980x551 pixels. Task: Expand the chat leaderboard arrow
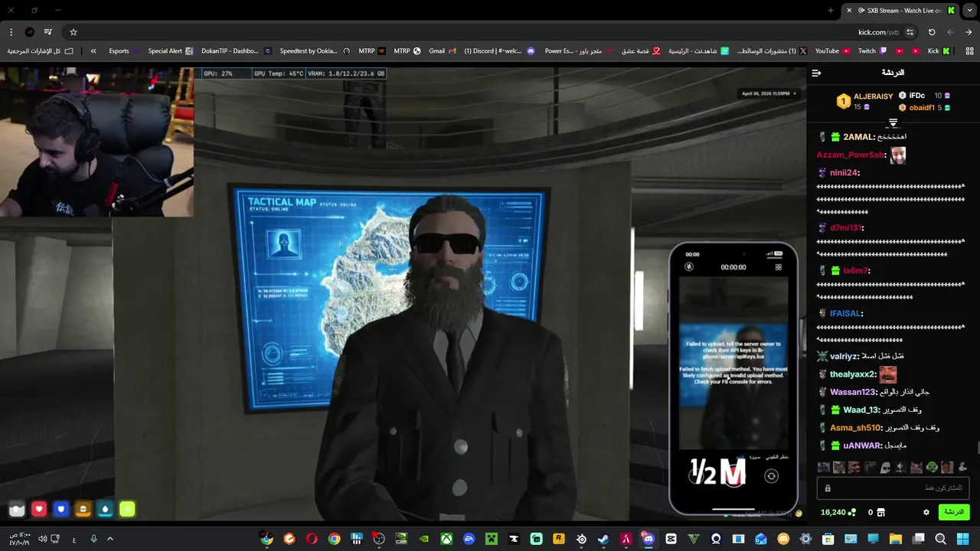tap(893, 123)
